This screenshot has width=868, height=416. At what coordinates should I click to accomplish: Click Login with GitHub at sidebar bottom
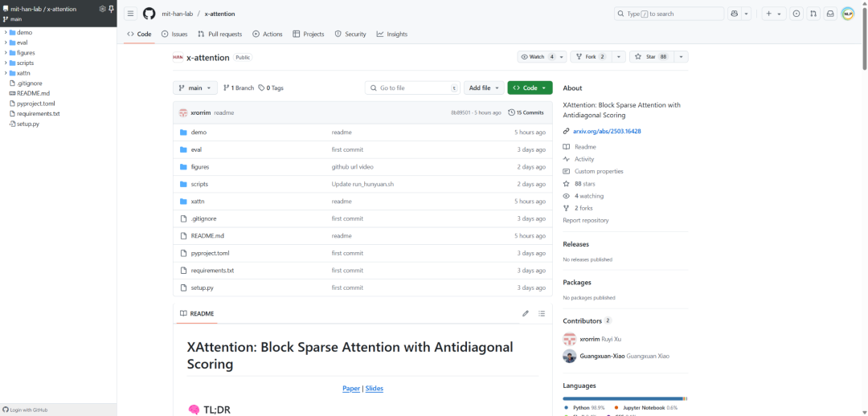point(26,410)
